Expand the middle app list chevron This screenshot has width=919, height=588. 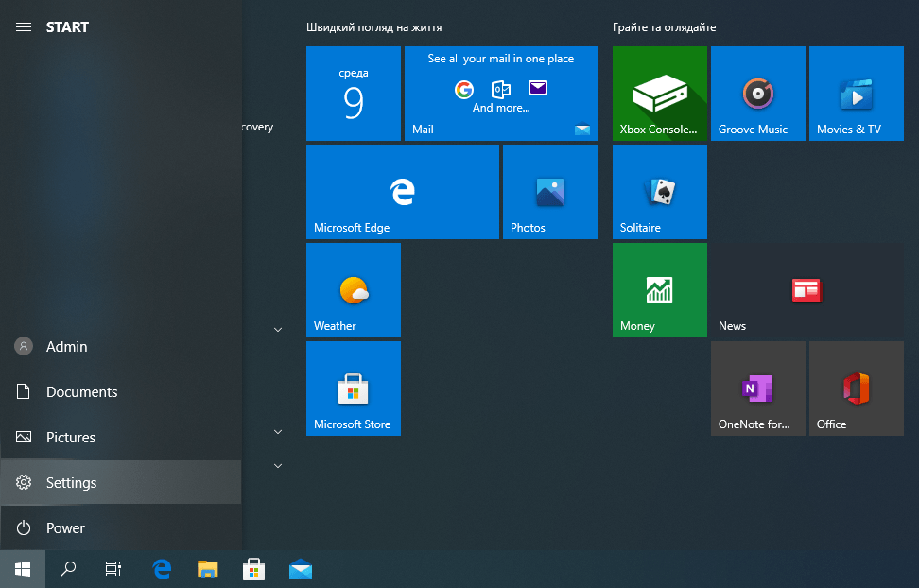tap(278, 431)
